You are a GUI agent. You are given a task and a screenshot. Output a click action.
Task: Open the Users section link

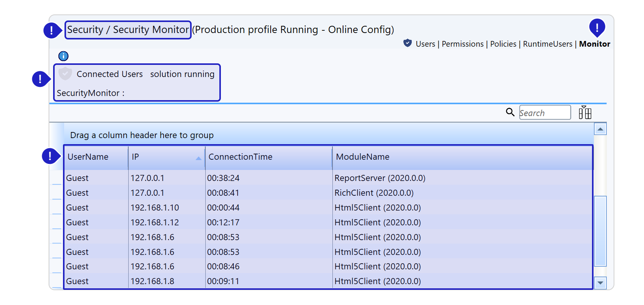point(425,44)
